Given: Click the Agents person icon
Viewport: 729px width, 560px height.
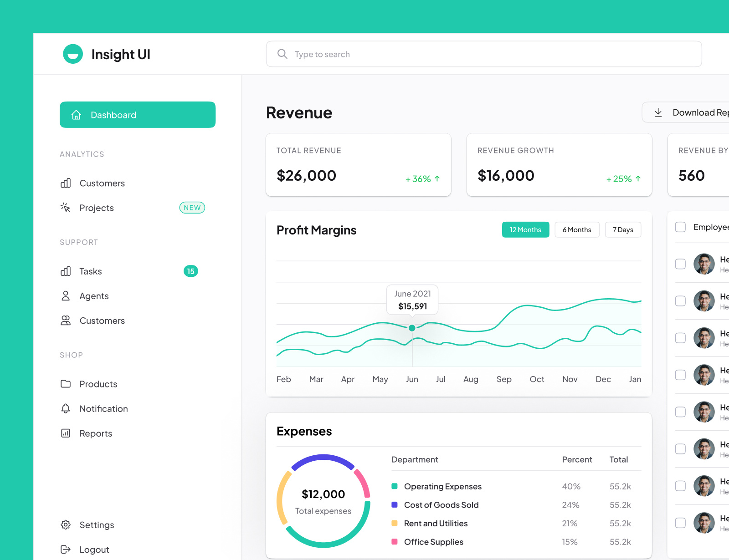Looking at the screenshot, I should click(x=66, y=295).
